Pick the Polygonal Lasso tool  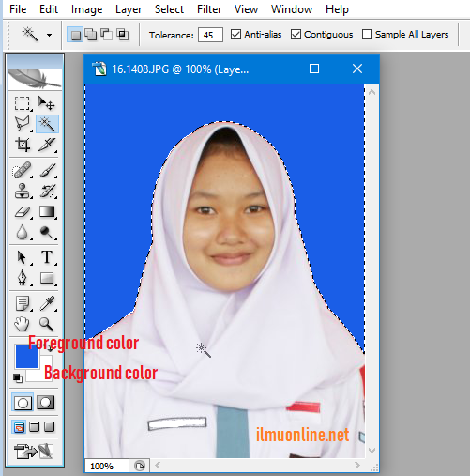click(x=23, y=124)
